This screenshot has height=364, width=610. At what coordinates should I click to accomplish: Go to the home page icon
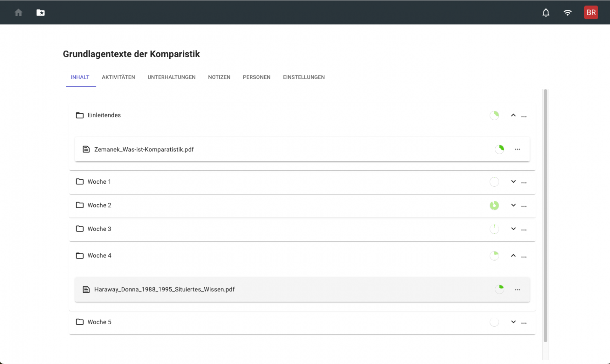[x=18, y=12]
